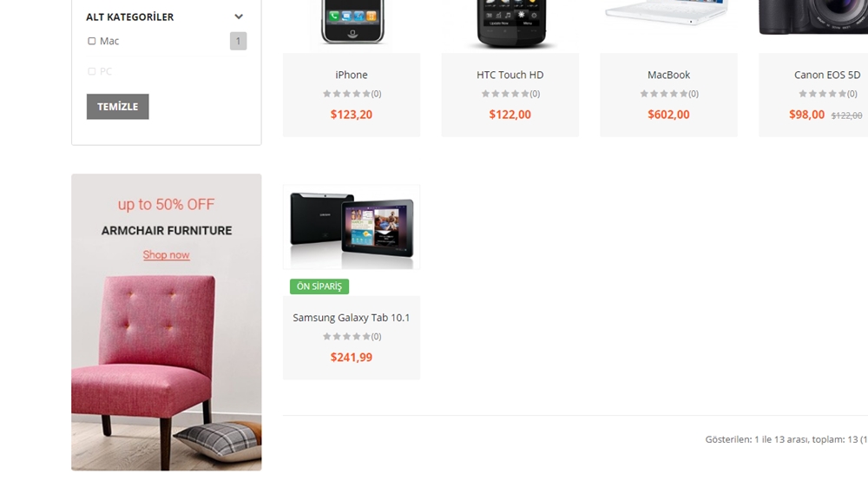Image resolution: width=868 pixels, height=487 pixels.
Task: Open the iPhone product image
Action: click(x=352, y=23)
